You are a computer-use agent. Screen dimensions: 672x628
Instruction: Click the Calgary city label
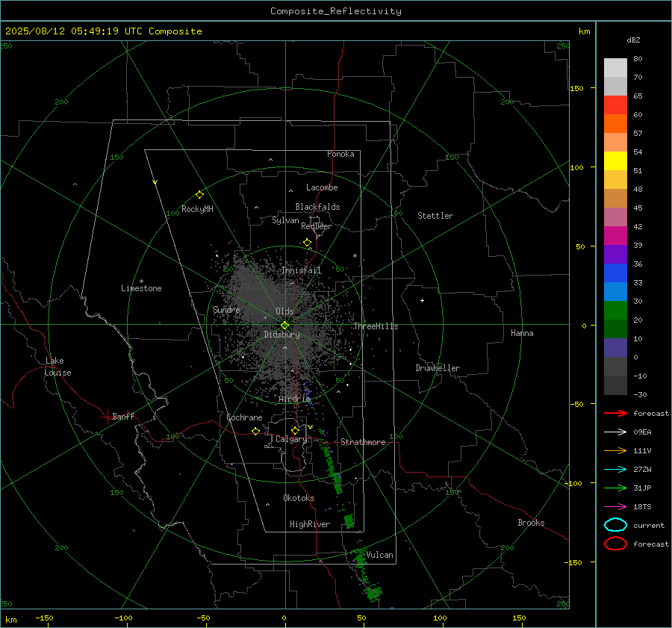tap(291, 439)
